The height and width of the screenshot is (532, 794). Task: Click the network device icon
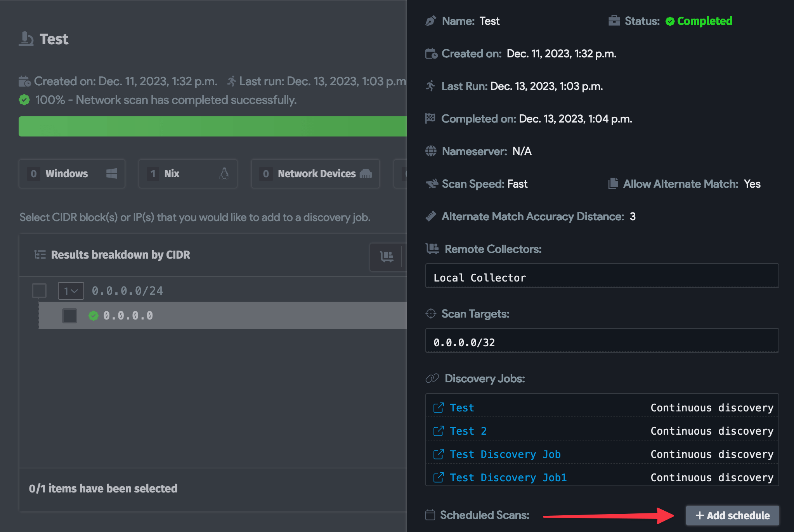coord(366,173)
